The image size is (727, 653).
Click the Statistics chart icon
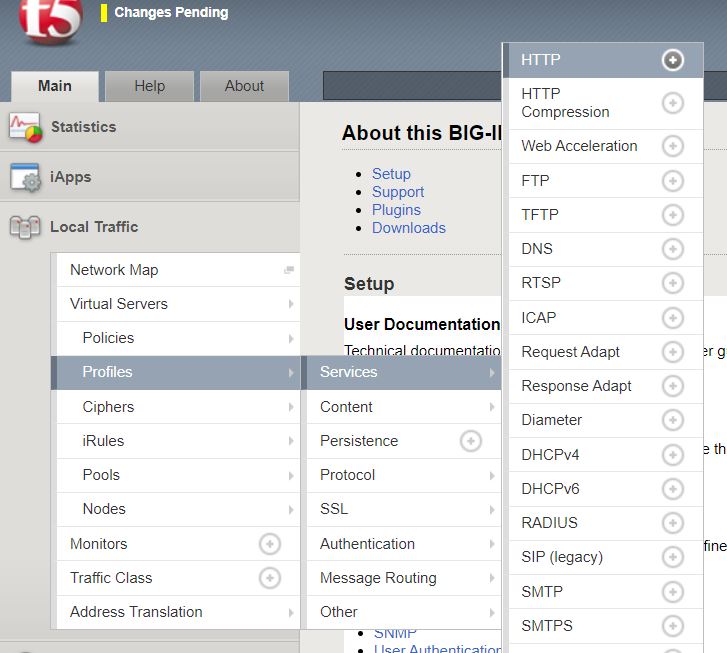(25, 127)
